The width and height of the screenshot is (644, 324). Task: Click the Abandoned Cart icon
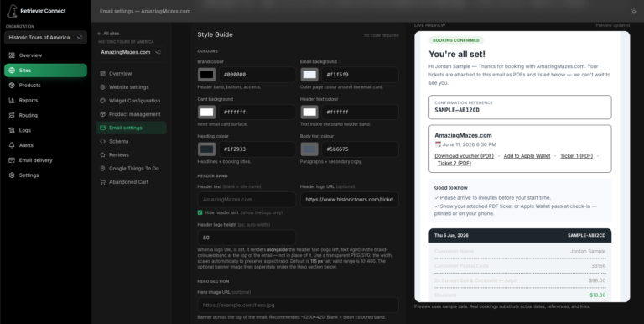(102, 182)
